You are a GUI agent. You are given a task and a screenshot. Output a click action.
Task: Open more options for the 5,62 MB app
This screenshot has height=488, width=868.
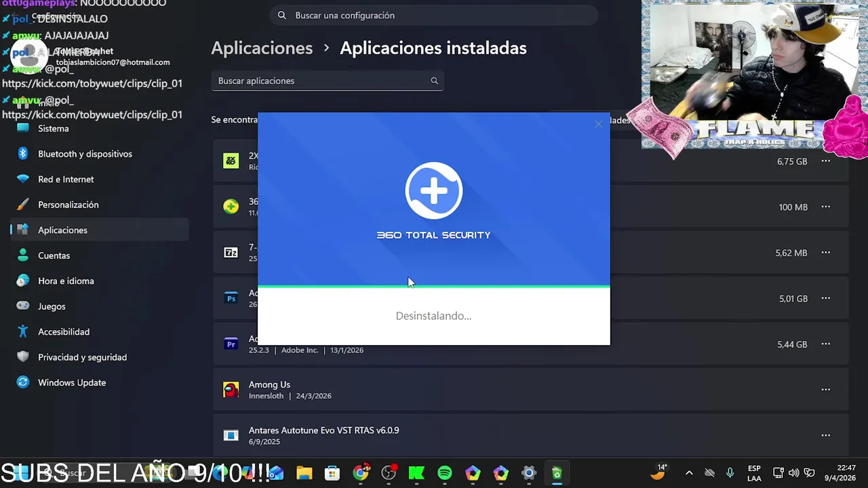tap(825, 252)
